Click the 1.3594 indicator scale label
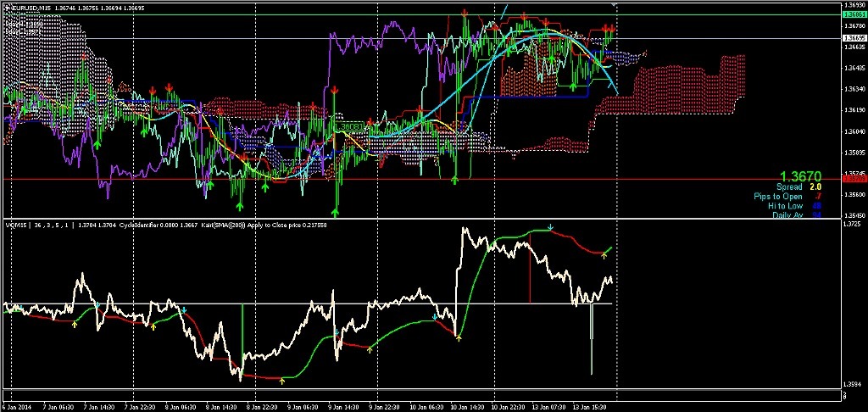868x412 pixels. tap(853, 383)
